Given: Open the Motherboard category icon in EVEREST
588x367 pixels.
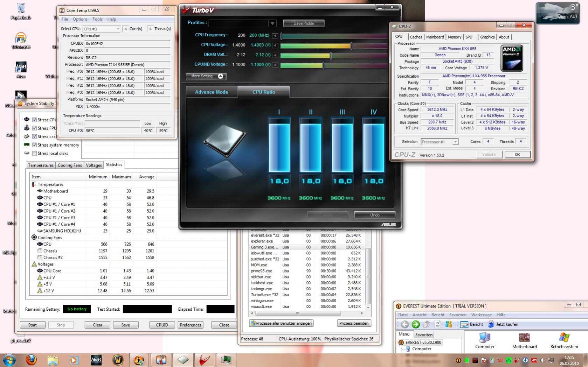Looking at the screenshot, I should [x=524, y=340].
